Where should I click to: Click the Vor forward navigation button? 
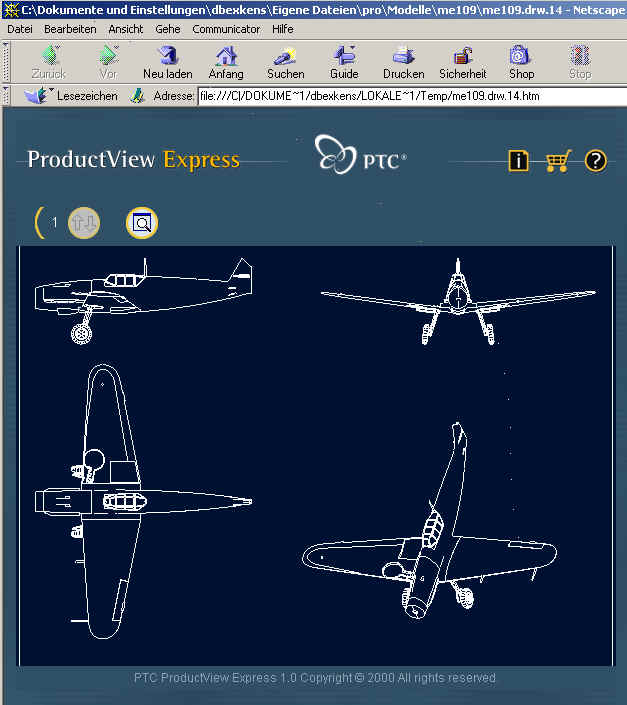[x=108, y=62]
